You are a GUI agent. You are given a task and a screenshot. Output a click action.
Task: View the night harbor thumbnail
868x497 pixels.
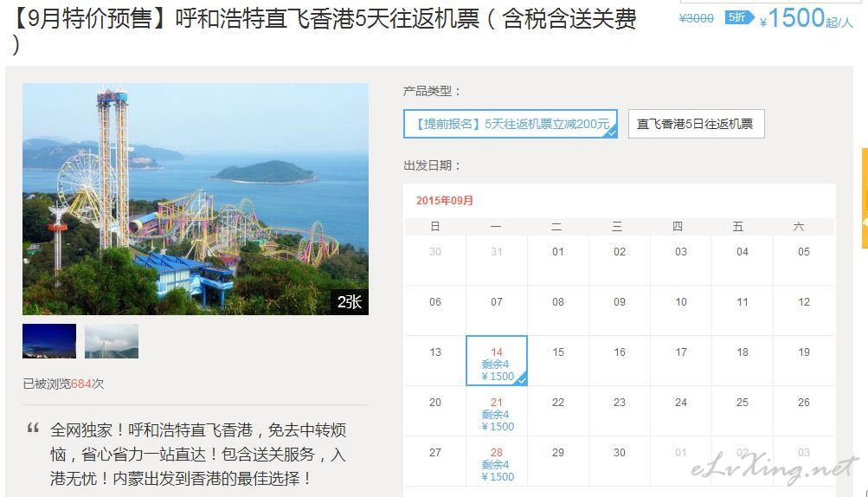(x=49, y=341)
